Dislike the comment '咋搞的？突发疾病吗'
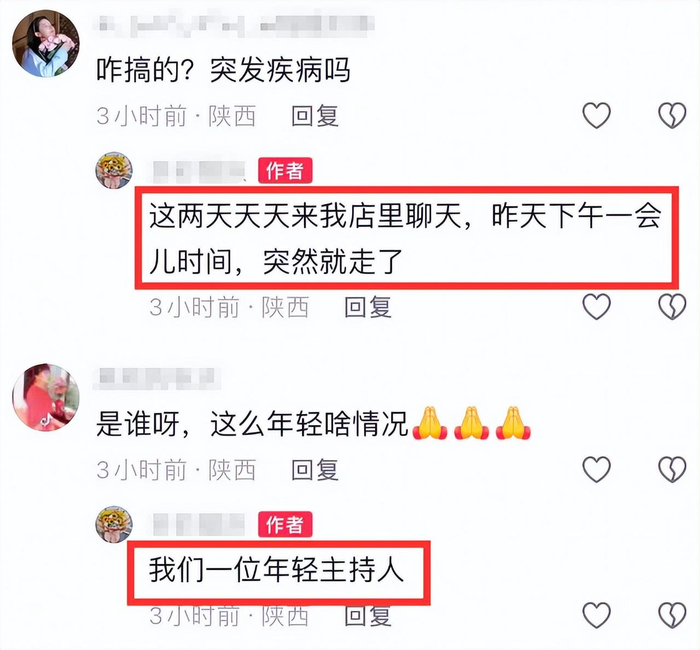This screenshot has height=650, width=700. tap(672, 115)
